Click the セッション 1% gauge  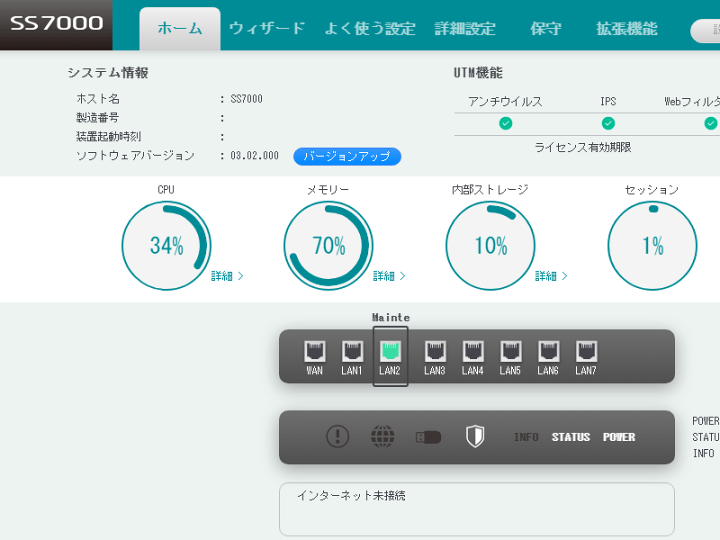click(x=652, y=246)
